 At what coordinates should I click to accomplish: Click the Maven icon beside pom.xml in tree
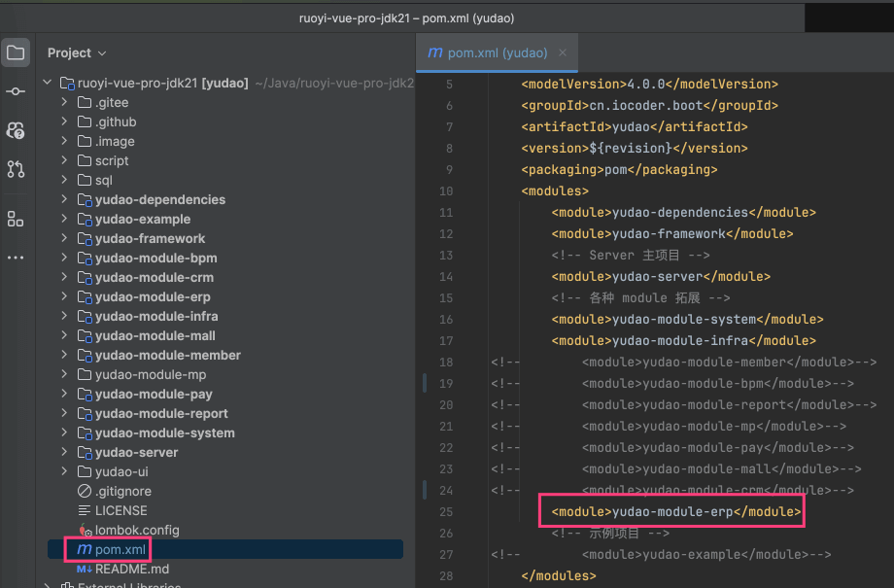point(84,550)
